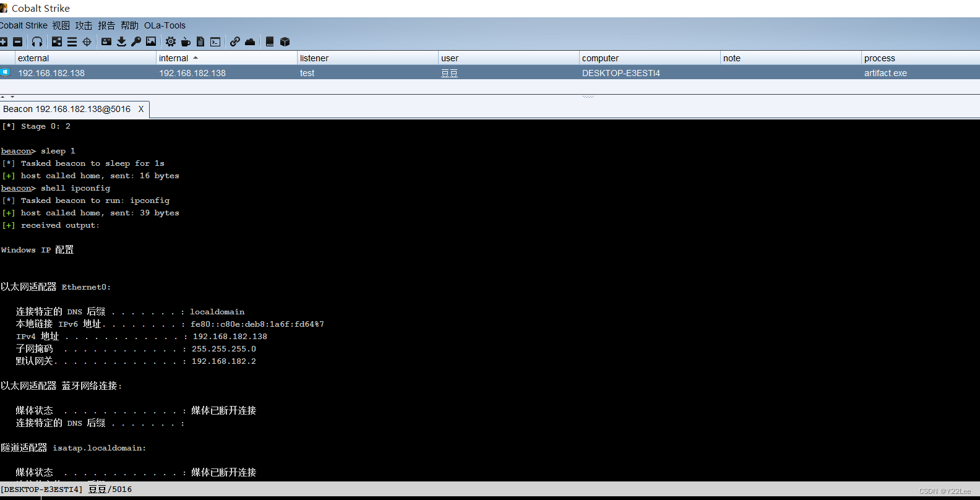This screenshot has width=980, height=500.
Task: Open the 攻击 (Attacks) menu
Action: (x=84, y=25)
